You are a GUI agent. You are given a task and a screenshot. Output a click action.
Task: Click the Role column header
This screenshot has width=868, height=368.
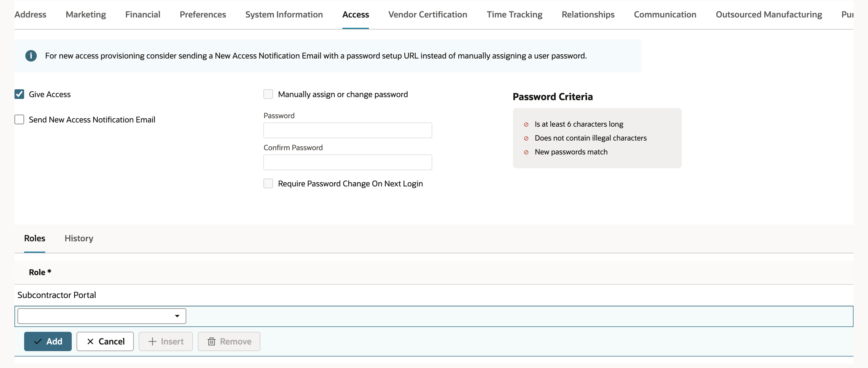pos(40,272)
